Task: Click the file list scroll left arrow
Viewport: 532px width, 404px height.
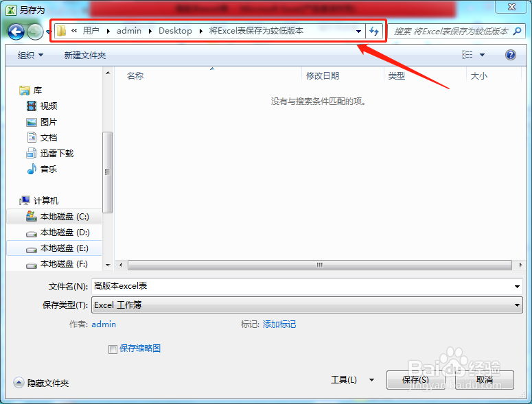Action: 121,265
